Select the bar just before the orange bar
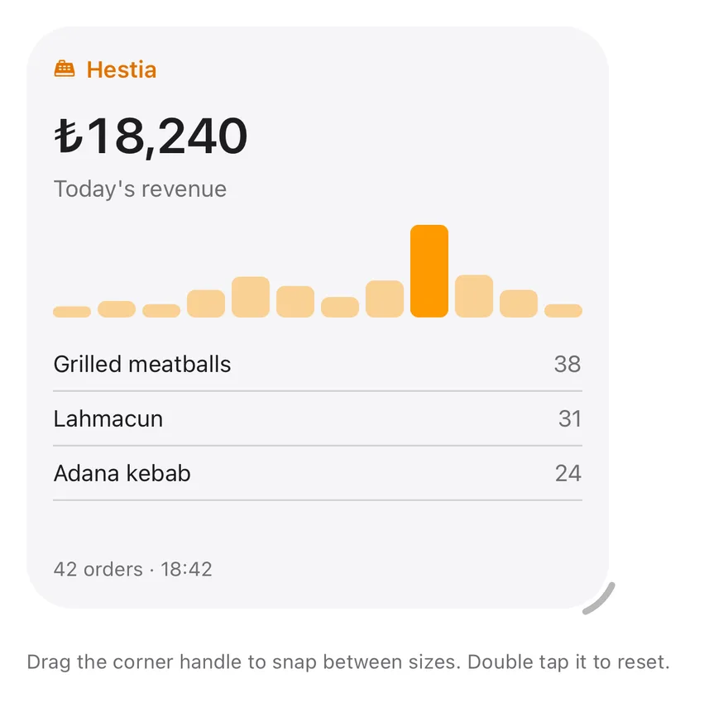This screenshot has height=712, width=728. point(385,299)
